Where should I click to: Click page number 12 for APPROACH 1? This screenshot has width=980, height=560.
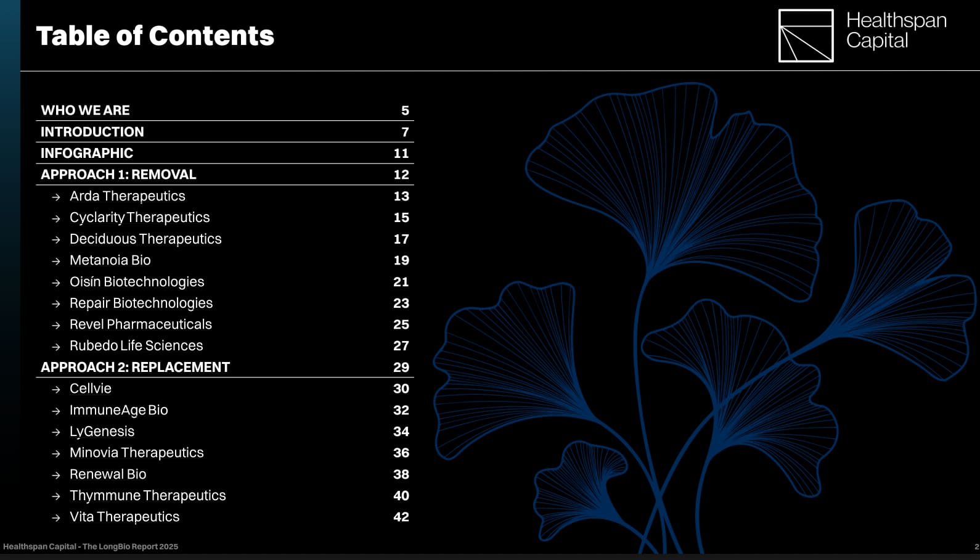point(401,175)
